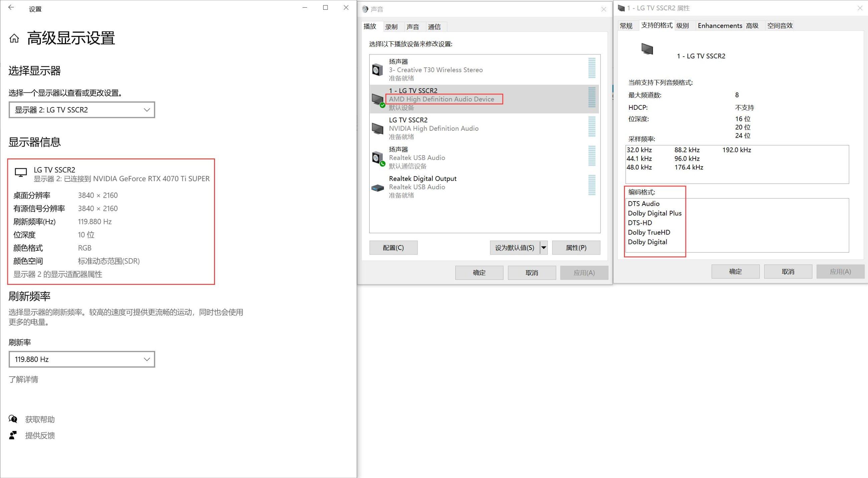This screenshot has height=478, width=868.
Task: Close the LG TV SSCR2 Properties window
Action: [860, 8]
